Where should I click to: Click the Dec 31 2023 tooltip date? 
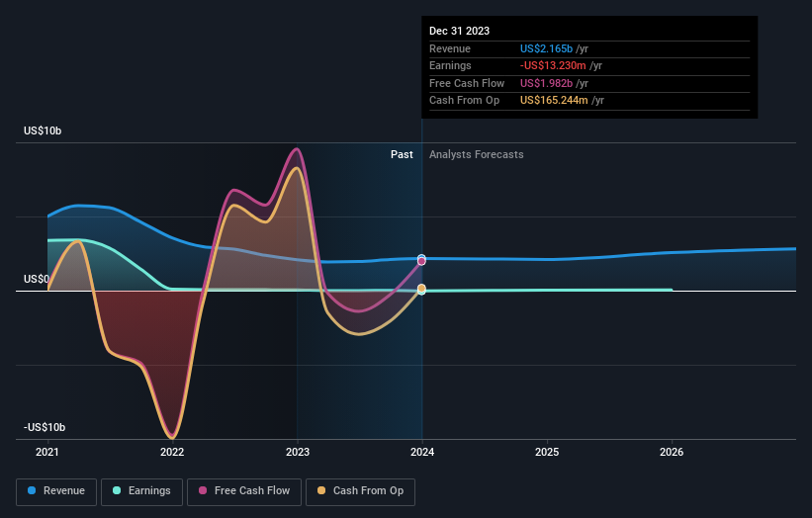coord(459,31)
